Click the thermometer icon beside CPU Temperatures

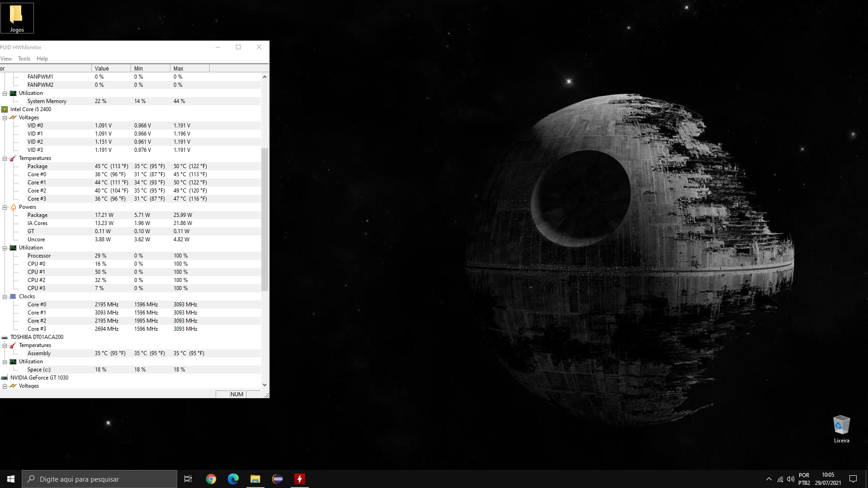click(x=13, y=158)
